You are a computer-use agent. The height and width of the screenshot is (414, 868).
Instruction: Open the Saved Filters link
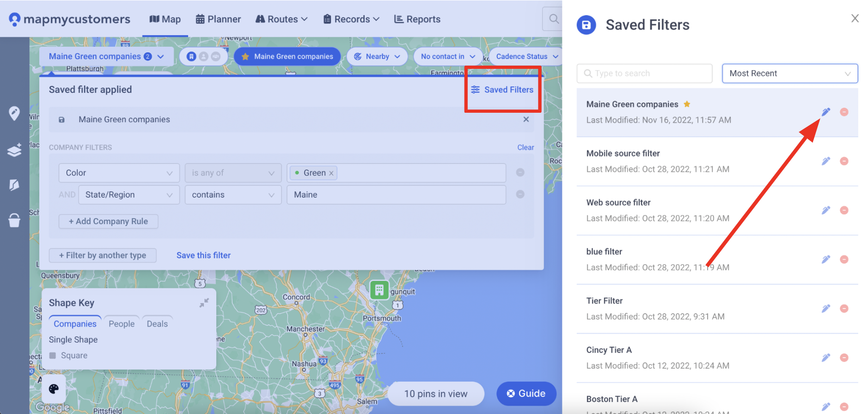click(x=502, y=90)
